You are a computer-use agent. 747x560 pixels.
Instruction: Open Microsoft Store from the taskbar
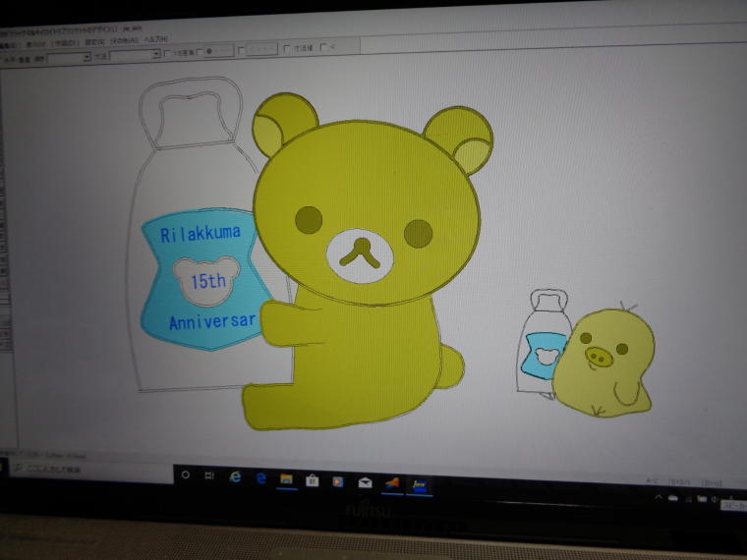coord(312,480)
